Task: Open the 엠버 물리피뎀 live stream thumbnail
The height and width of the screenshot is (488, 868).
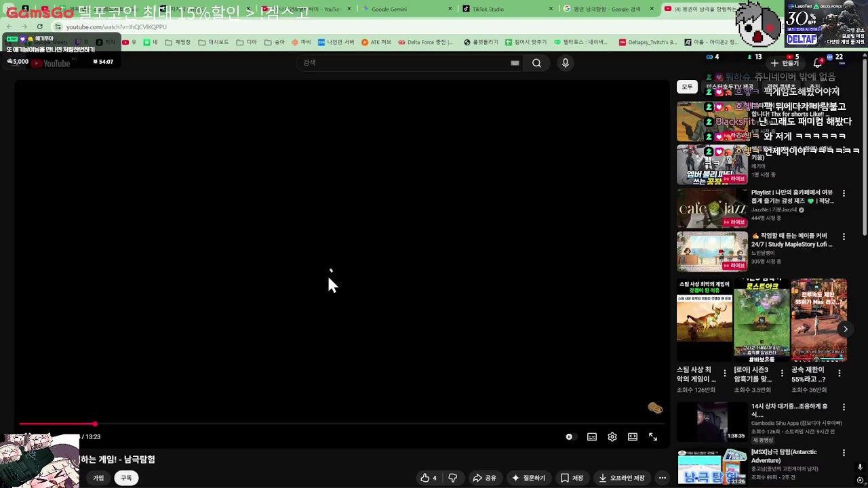Action: [712, 165]
